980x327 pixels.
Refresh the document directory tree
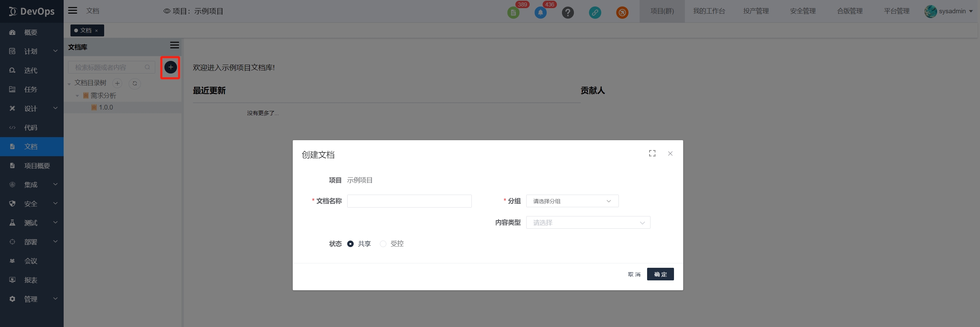(135, 83)
